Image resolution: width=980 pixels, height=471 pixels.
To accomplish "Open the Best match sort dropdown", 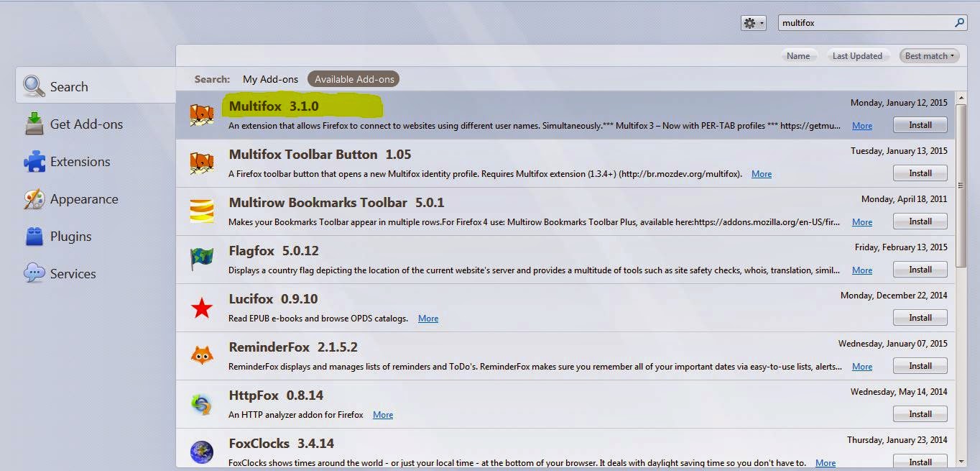I will [930, 55].
